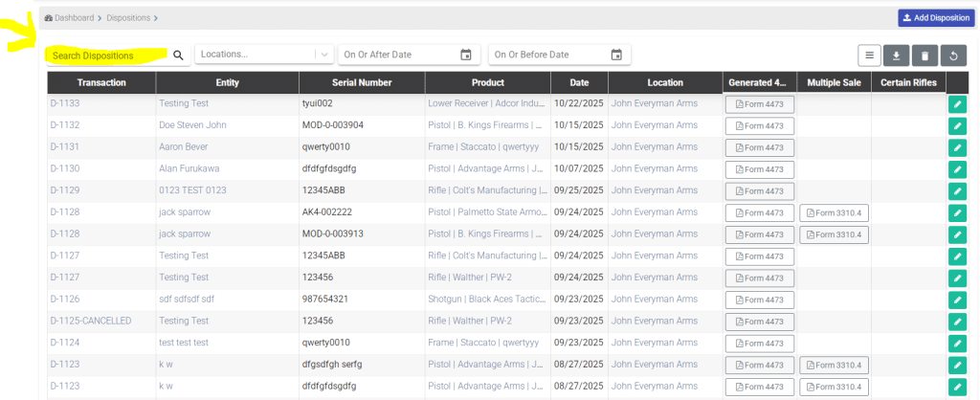
Task: Click the hamburger list menu icon
Action: coord(870,56)
